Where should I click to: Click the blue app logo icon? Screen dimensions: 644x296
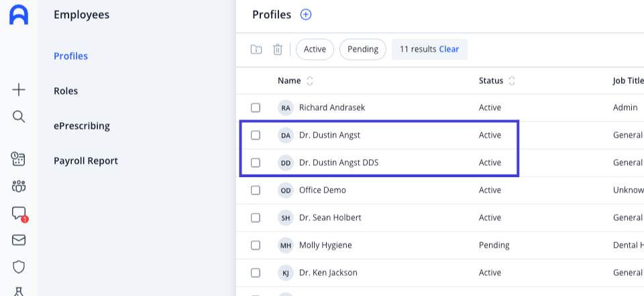coord(19,15)
